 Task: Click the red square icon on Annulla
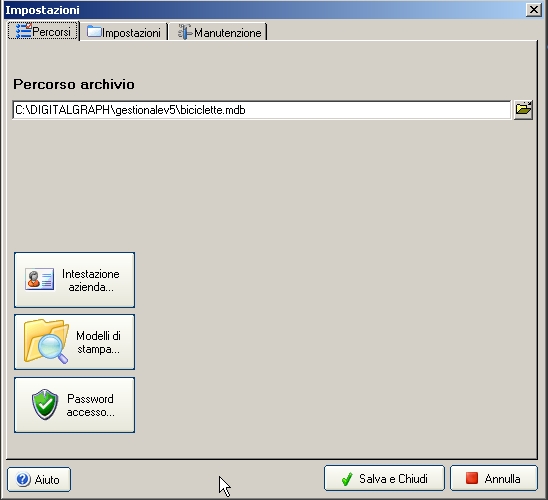[472, 478]
